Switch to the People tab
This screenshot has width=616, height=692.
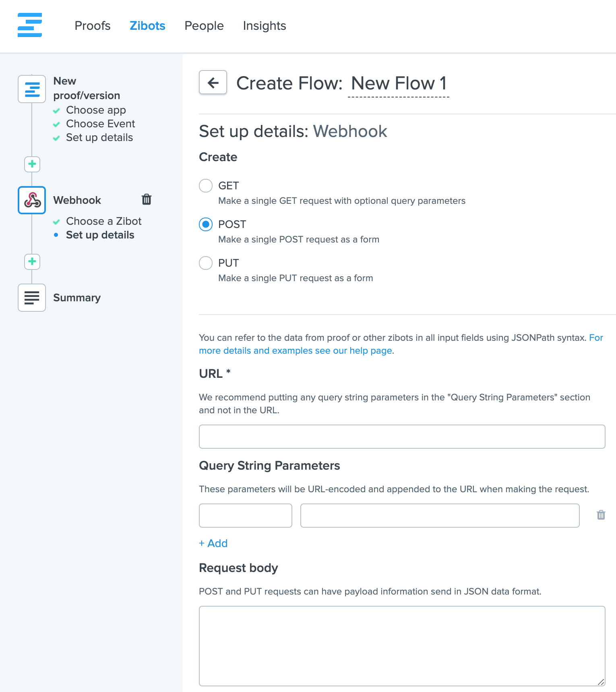tap(204, 26)
